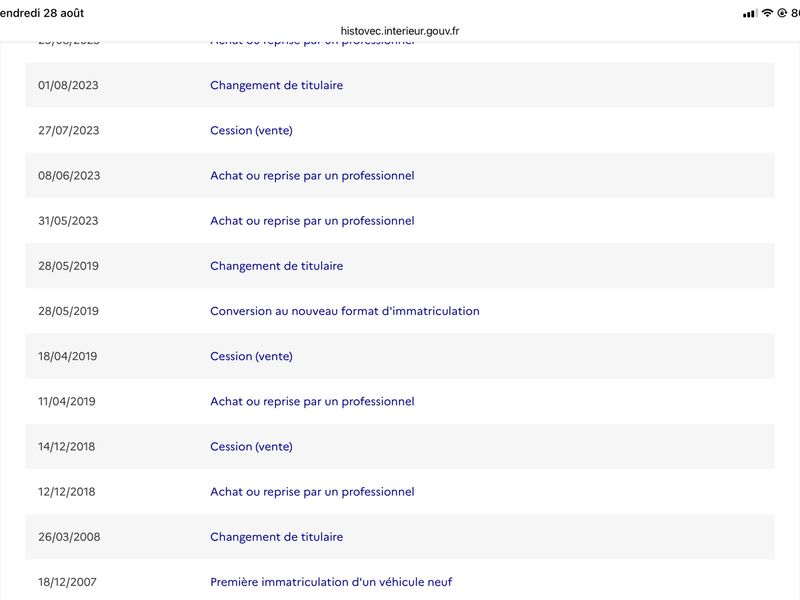Open Première immatriculation d'un véhicule neuf

click(x=331, y=582)
